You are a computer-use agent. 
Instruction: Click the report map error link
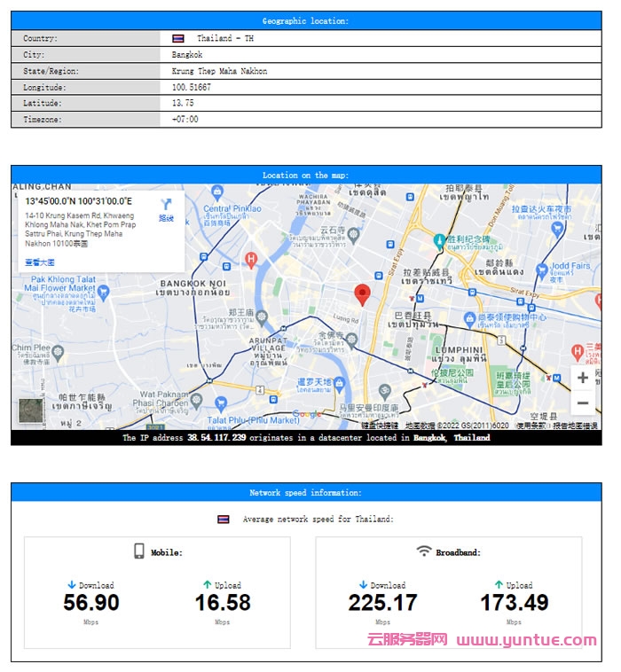coord(576,426)
